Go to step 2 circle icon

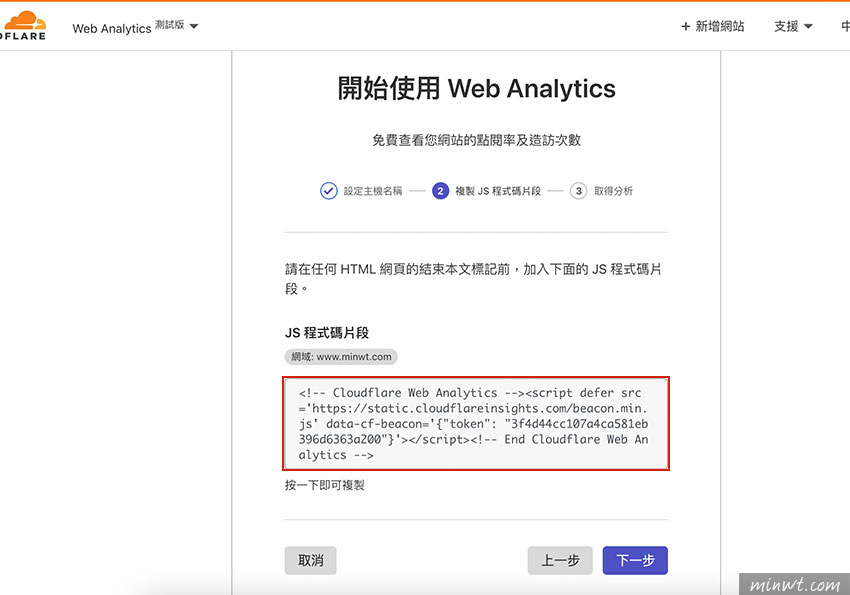pos(440,191)
